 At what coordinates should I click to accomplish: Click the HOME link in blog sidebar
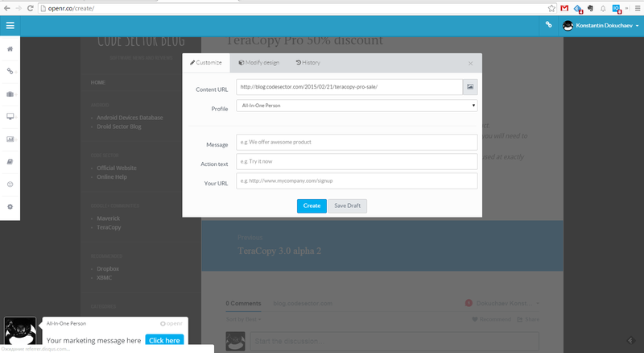click(97, 82)
